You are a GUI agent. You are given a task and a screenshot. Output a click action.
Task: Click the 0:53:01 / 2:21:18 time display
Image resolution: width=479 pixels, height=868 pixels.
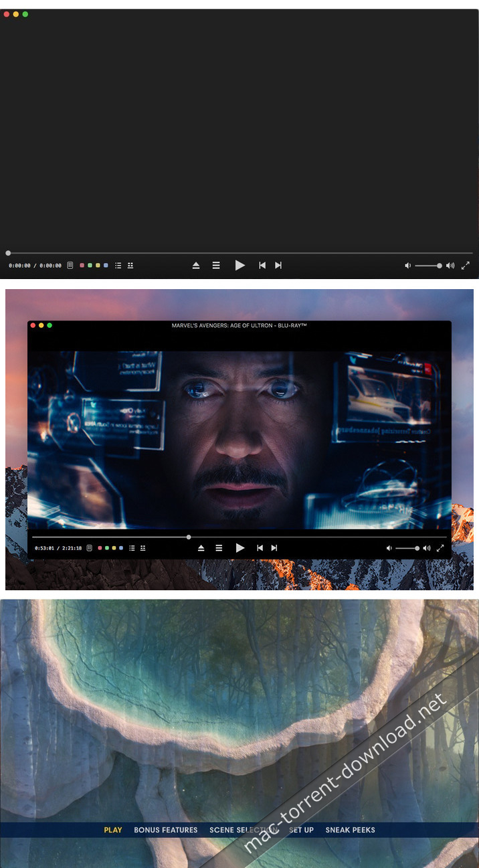point(58,548)
